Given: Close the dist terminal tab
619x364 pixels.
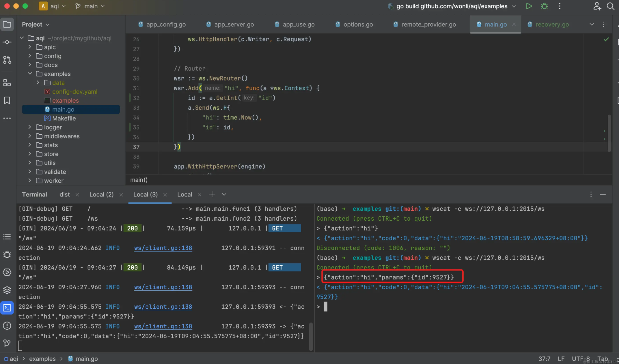Looking at the screenshot, I should click(x=77, y=195).
